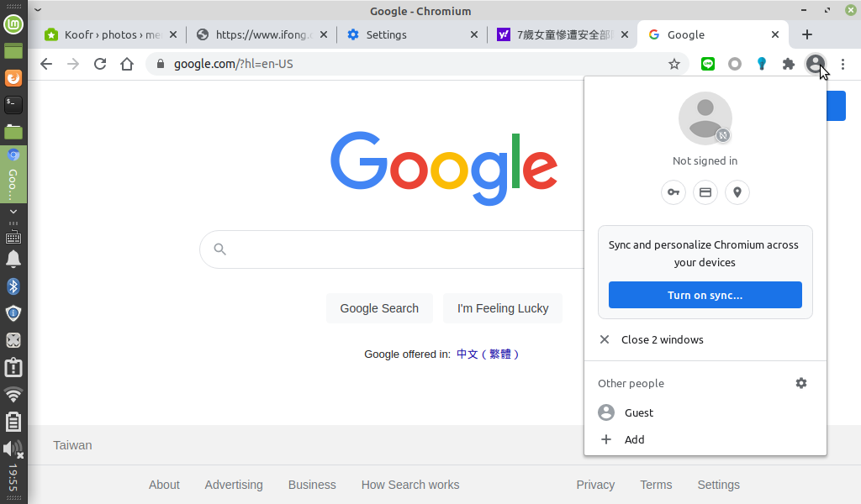Click the LINE extension icon
The image size is (861, 504).
708,64
